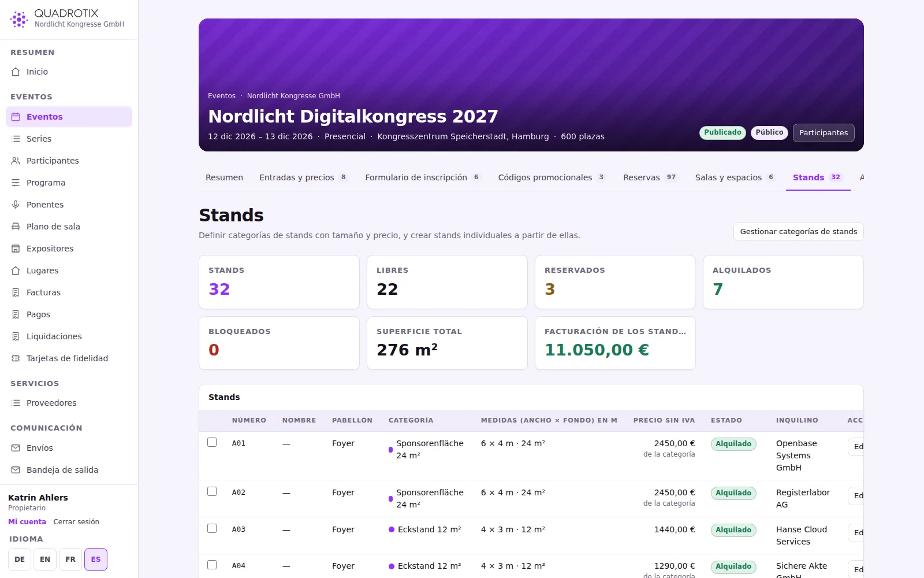Screen dimensions: 924x578
Task: Click the Publicado status badge
Action: (x=722, y=132)
